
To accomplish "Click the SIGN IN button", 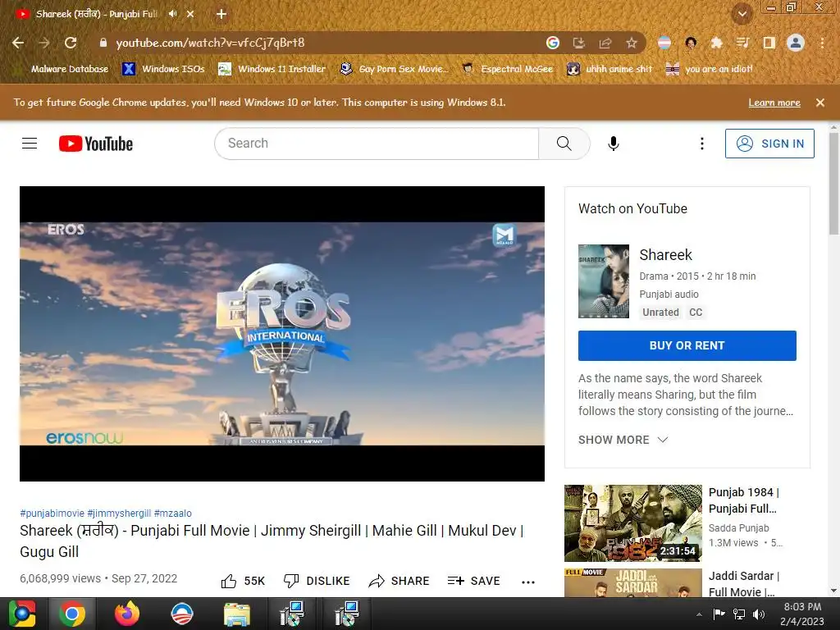I will click(x=769, y=144).
